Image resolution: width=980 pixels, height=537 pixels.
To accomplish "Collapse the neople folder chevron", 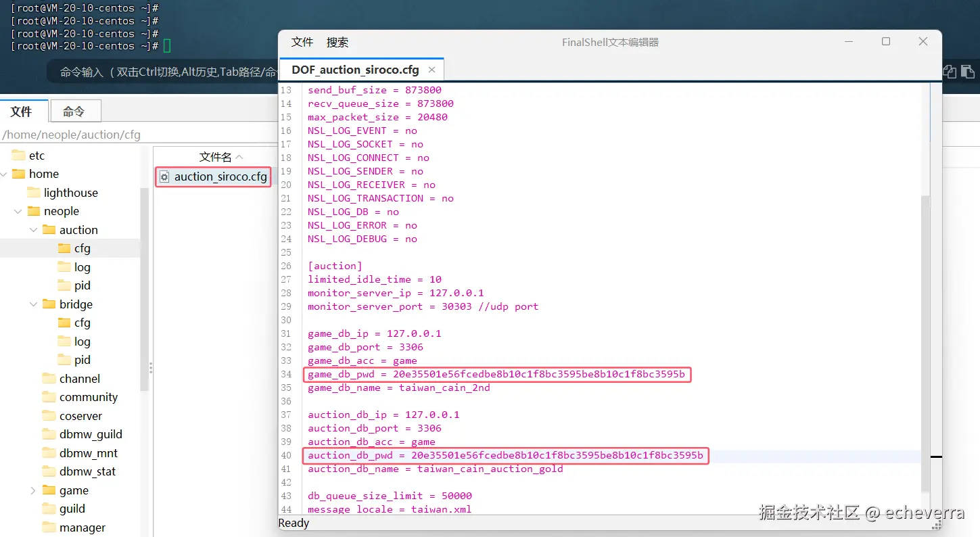I will (18, 212).
